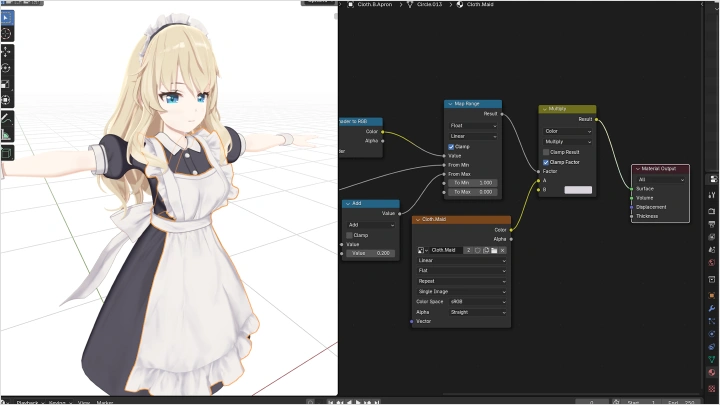The width and height of the screenshot is (720, 405).
Task: Open the Marker menu in timeline
Action: tap(105, 402)
